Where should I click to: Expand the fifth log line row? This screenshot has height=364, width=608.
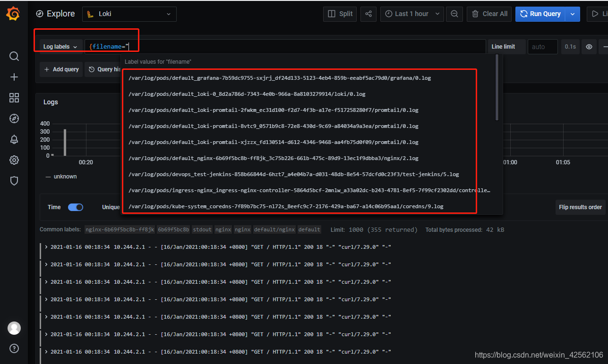46,317
